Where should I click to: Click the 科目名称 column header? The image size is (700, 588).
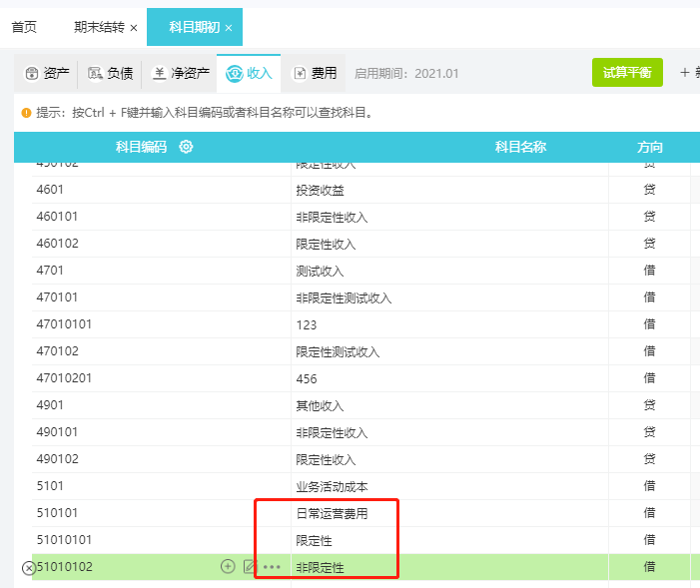click(520, 147)
